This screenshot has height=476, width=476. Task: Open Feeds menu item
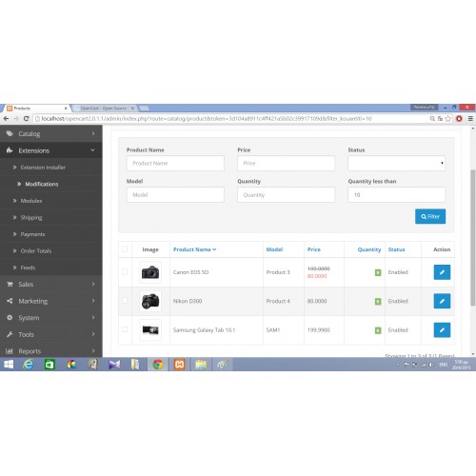click(28, 268)
